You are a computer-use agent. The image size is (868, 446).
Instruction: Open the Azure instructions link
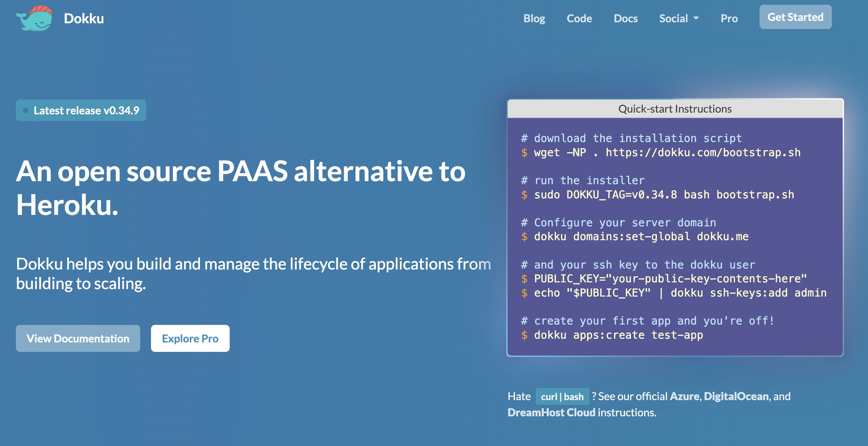685,396
